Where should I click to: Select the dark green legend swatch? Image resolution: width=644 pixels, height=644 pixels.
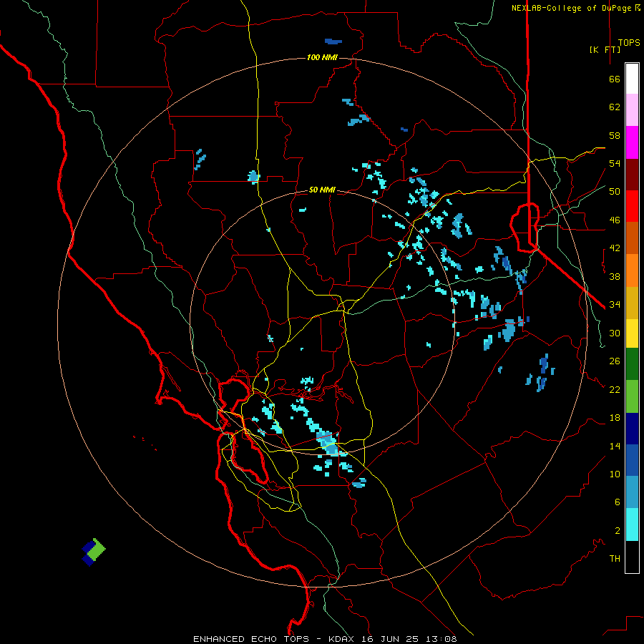pyautogui.click(x=632, y=364)
